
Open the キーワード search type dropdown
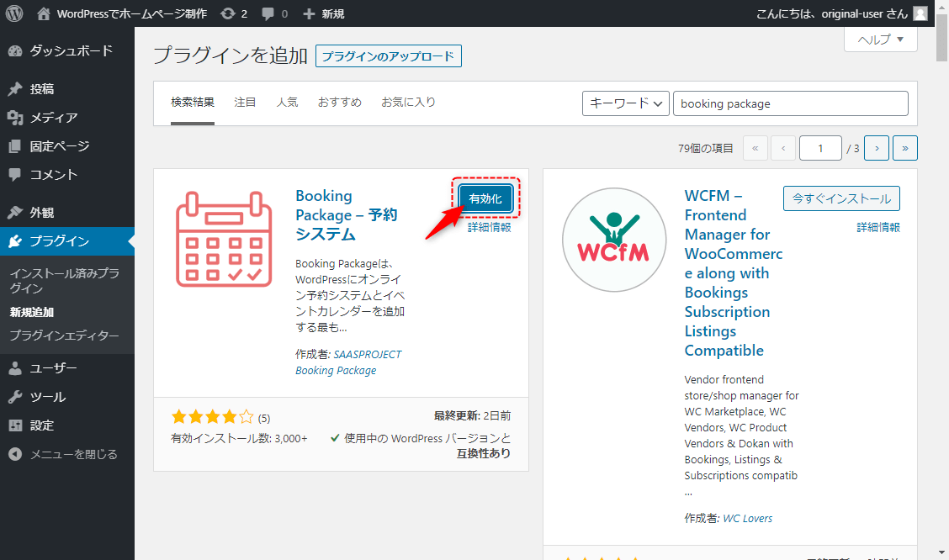(x=626, y=103)
